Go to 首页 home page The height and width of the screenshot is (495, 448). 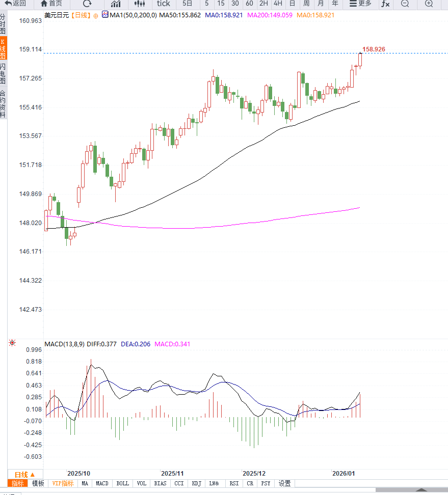(51, 4)
